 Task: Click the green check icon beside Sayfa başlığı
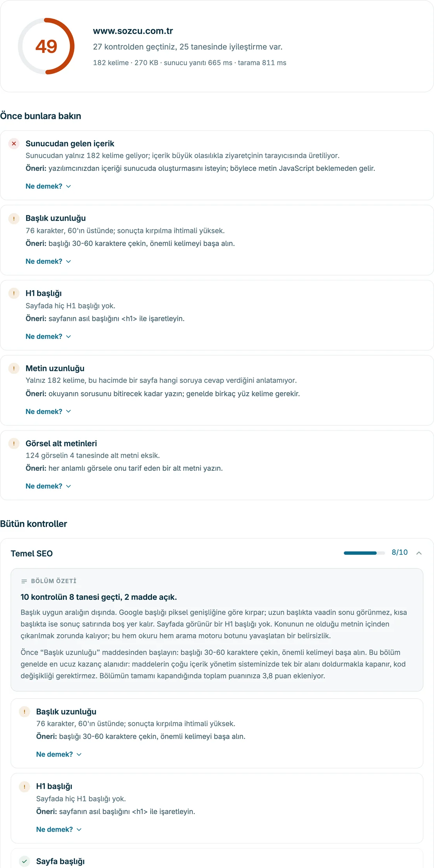[24, 861]
